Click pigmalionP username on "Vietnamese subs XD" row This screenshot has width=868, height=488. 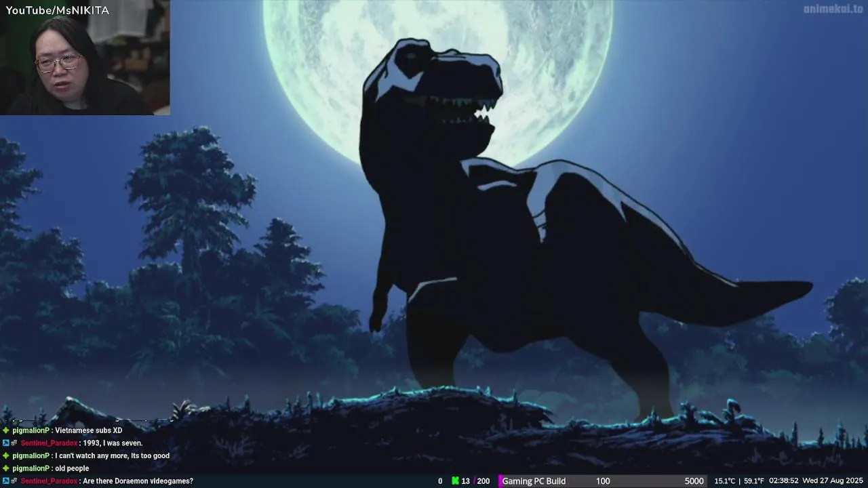[31, 430]
